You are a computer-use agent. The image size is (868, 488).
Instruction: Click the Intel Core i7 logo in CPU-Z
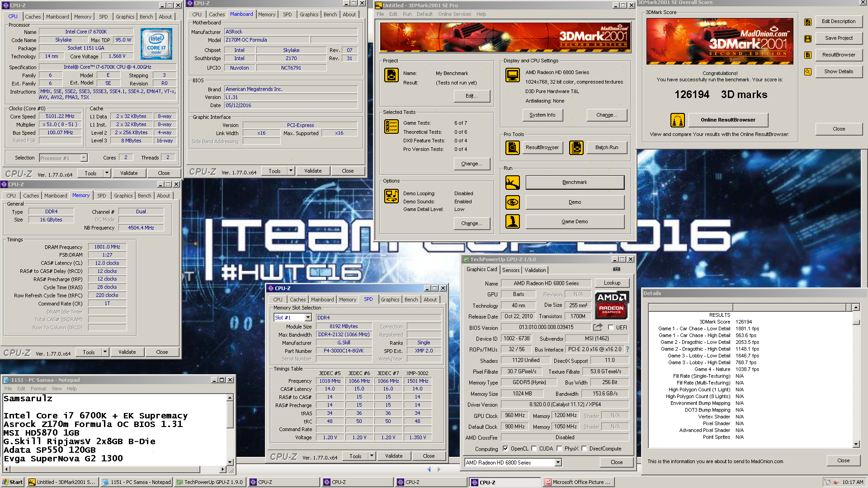point(156,44)
